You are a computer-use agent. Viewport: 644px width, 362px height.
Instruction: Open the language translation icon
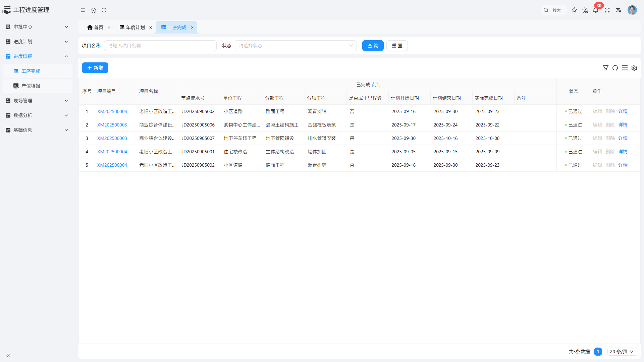pyautogui.click(x=619, y=10)
